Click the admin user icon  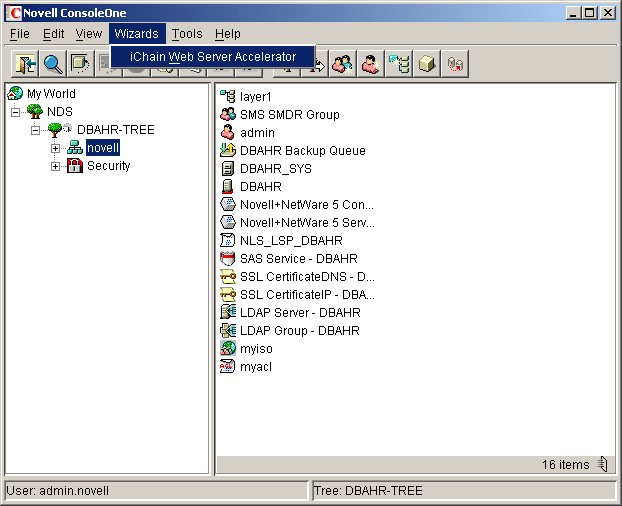point(228,132)
